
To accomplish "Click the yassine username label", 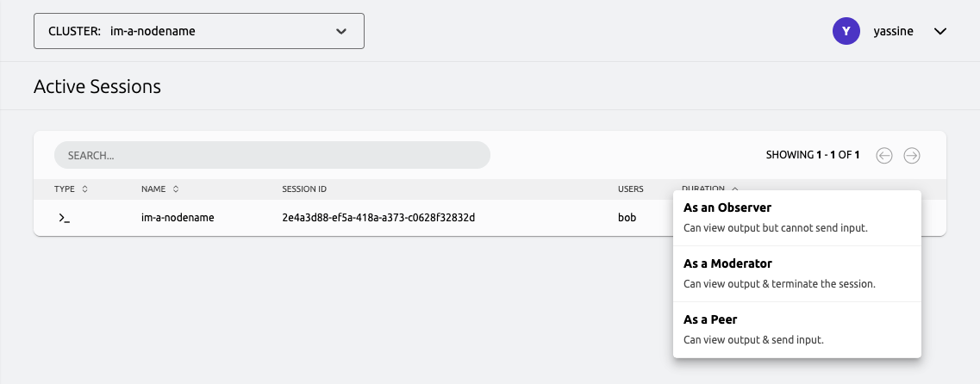I will [x=893, y=31].
